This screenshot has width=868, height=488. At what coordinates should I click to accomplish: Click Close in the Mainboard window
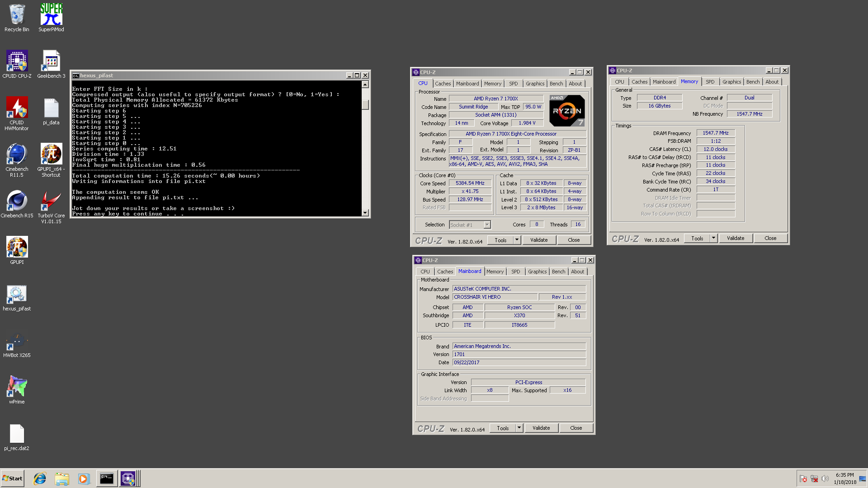(x=576, y=428)
